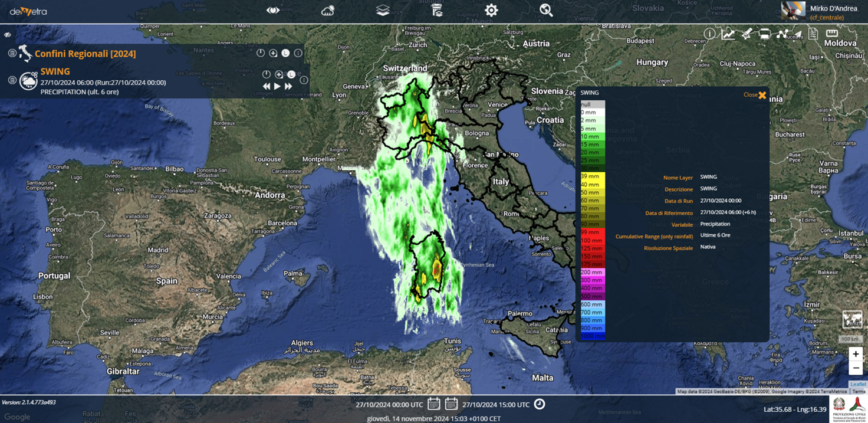Click the 200 mm pink legend swatch
Screen dimensions: 868x423
click(x=593, y=273)
